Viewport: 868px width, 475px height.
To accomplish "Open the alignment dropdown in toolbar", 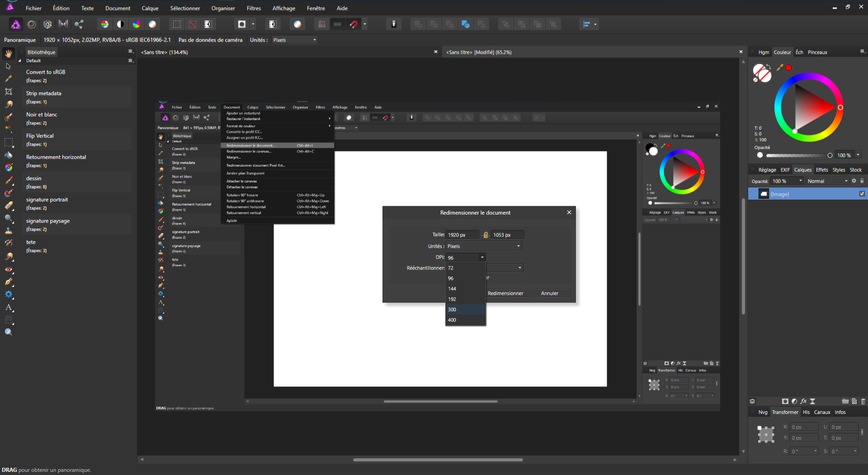I will tap(589, 24).
